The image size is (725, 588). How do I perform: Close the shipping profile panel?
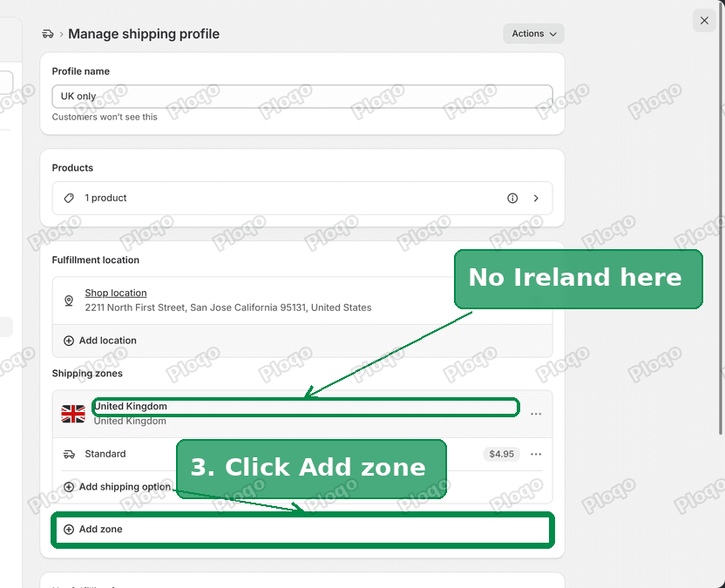[x=704, y=21]
